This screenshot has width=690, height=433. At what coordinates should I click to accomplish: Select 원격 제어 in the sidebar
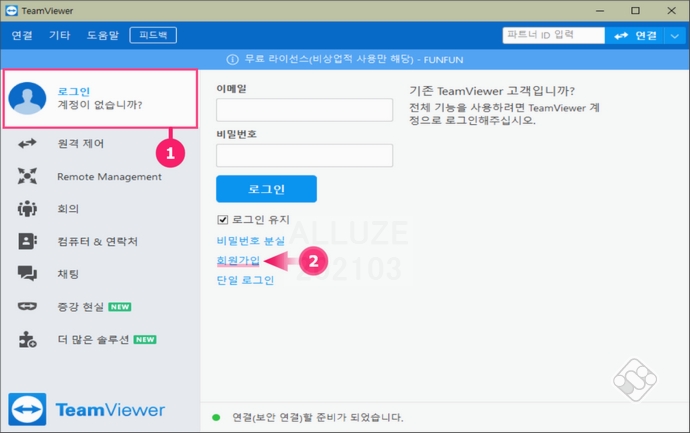pos(81,143)
